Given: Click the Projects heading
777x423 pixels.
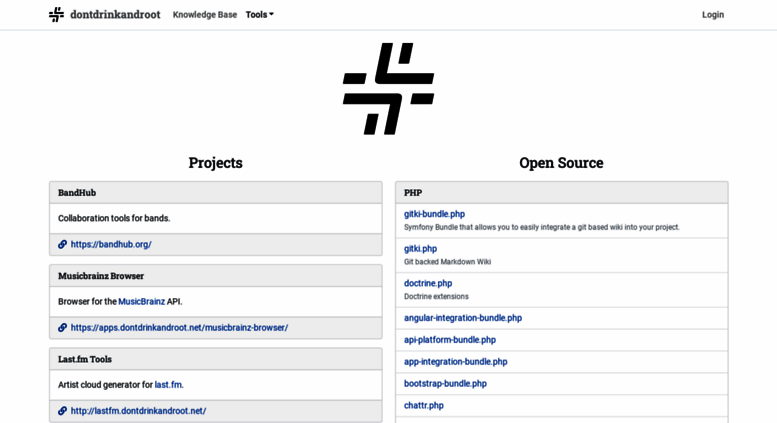Looking at the screenshot, I should pyautogui.click(x=216, y=163).
